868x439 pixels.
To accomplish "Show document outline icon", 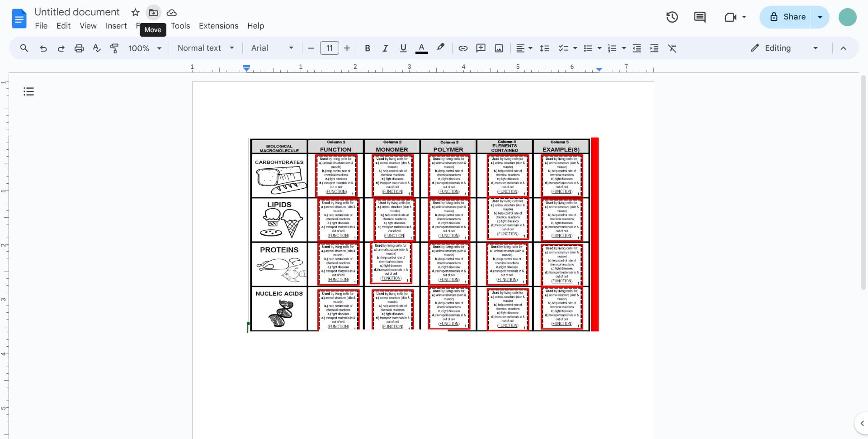I will (x=28, y=92).
